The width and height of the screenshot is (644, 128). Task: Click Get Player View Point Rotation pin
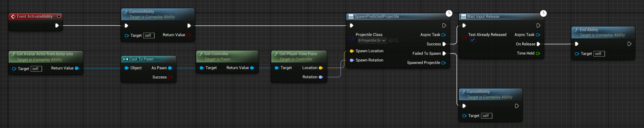(321, 77)
